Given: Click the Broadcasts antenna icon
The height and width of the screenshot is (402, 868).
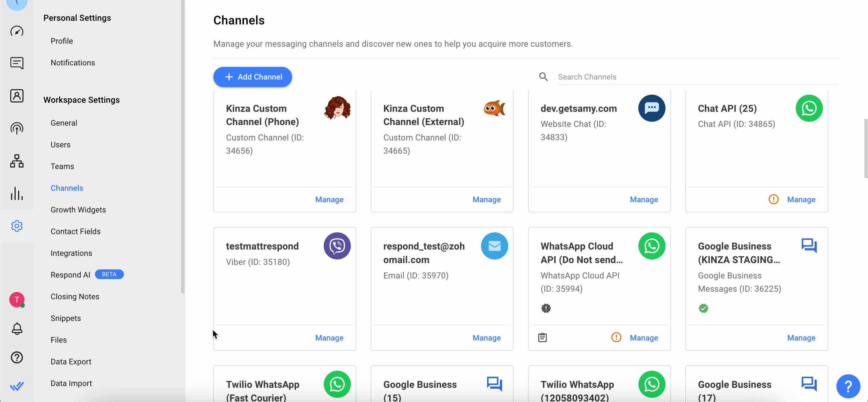Looking at the screenshot, I should point(17,128).
